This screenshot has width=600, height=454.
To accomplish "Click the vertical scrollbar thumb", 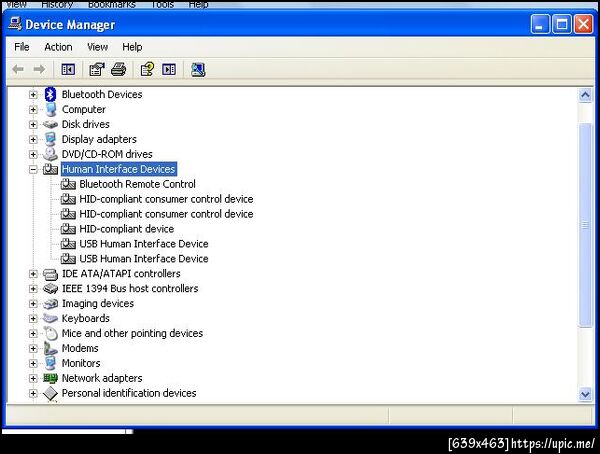I will (585, 225).
